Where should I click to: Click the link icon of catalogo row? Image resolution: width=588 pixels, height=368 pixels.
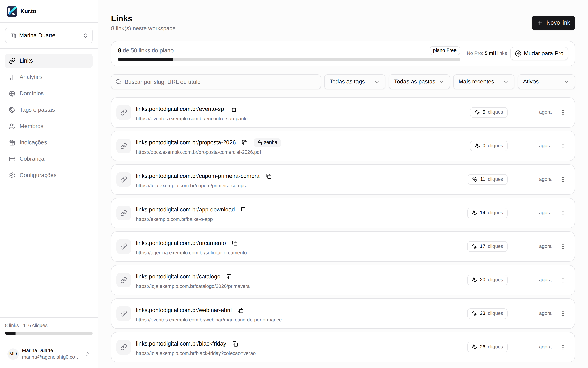tap(124, 280)
